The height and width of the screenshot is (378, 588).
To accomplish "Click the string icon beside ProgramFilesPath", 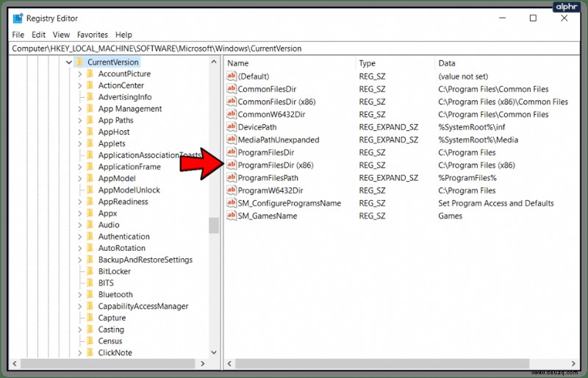I will [x=232, y=177].
